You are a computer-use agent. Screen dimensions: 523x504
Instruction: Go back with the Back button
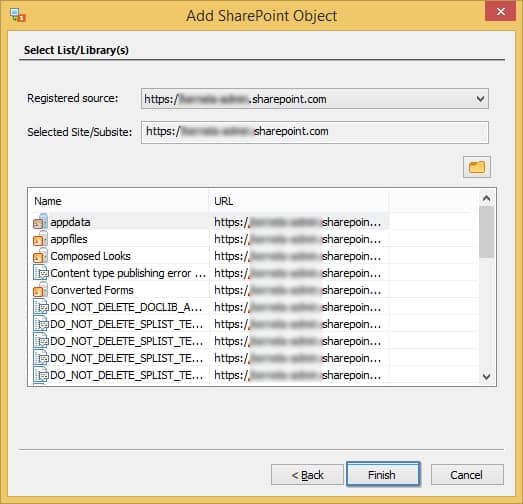[x=307, y=474]
